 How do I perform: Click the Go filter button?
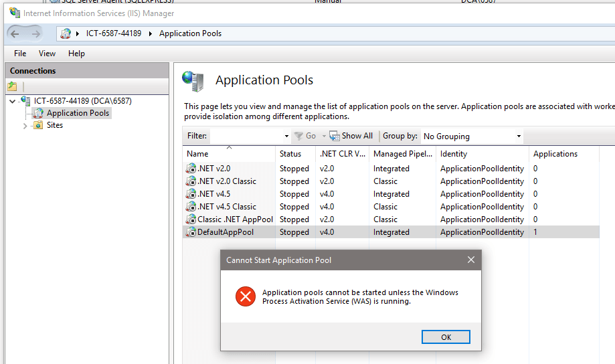(305, 136)
